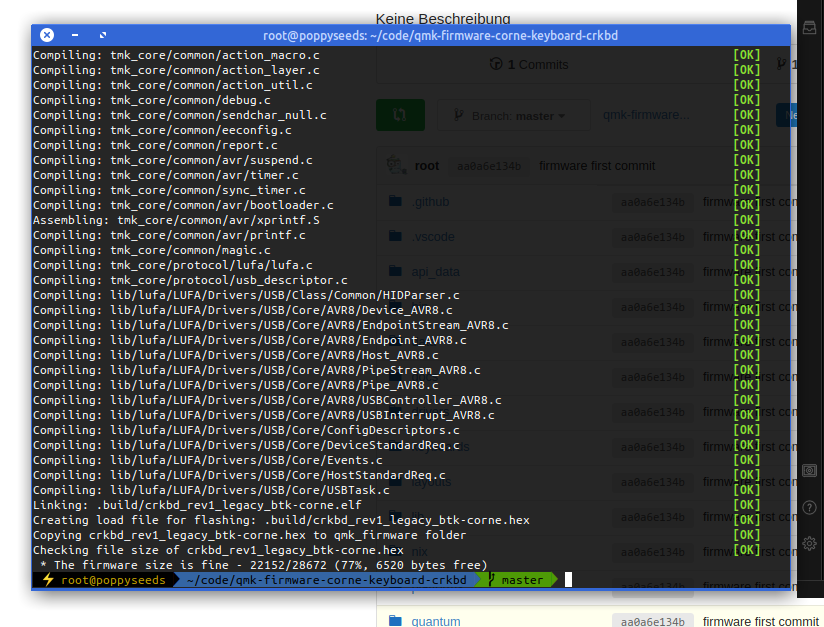Close the root@poppyseeds terminal window
The image size is (824, 627).
pos(47,35)
